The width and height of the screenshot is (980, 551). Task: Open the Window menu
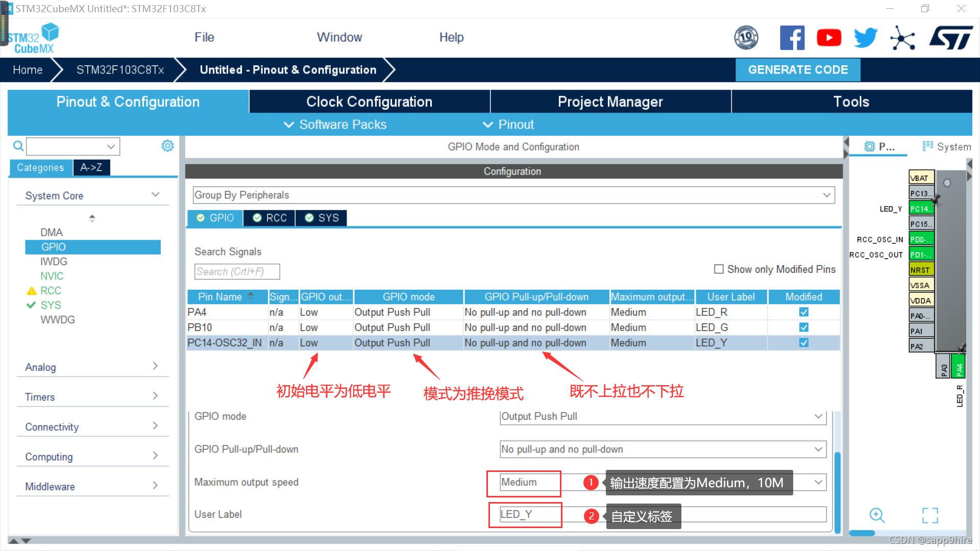[x=339, y=37]
